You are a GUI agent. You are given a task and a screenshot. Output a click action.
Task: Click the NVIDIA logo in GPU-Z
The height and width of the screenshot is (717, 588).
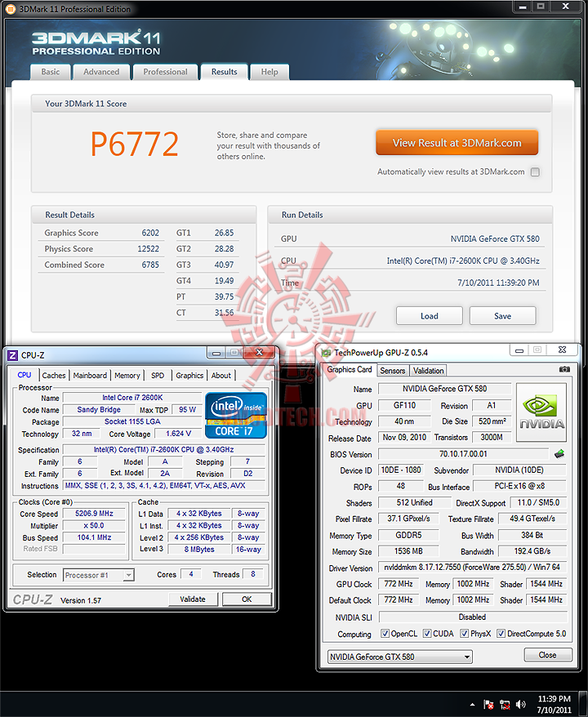541,412
